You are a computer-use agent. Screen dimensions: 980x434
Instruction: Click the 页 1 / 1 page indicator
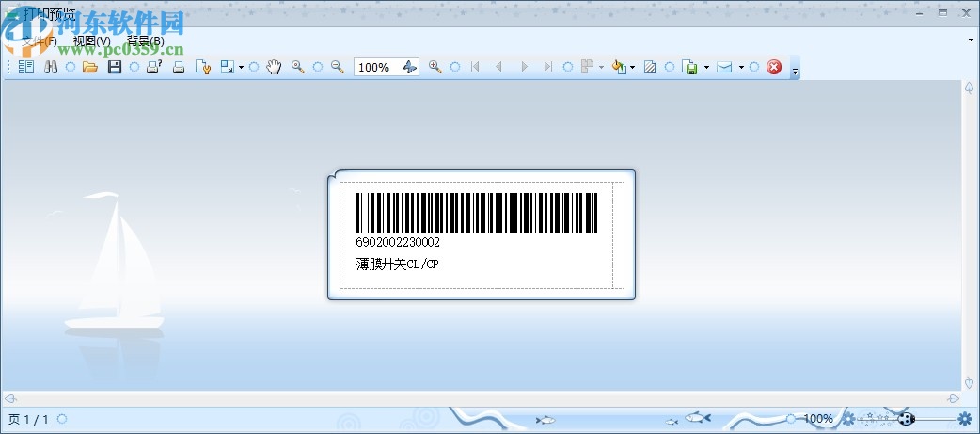tap(28, 419)
